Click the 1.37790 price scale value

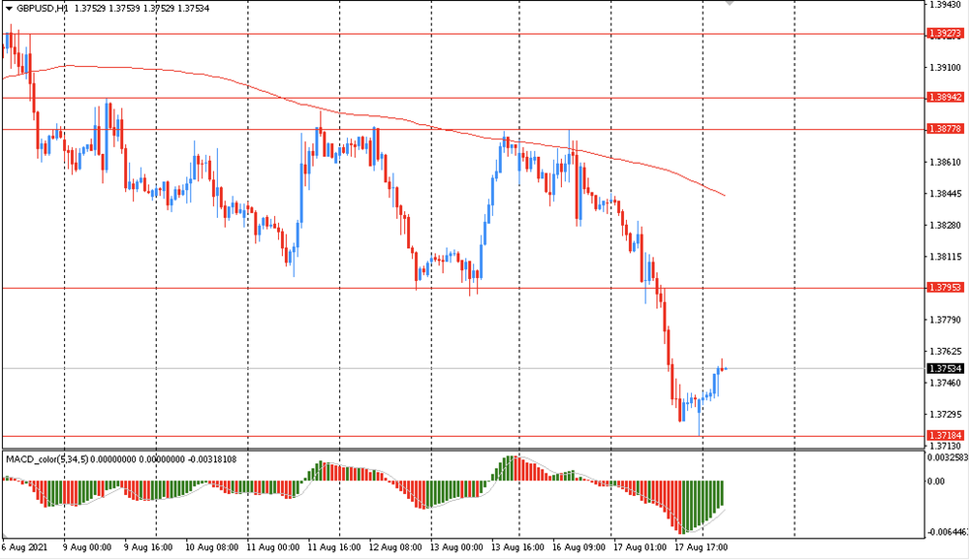(946, 320)
